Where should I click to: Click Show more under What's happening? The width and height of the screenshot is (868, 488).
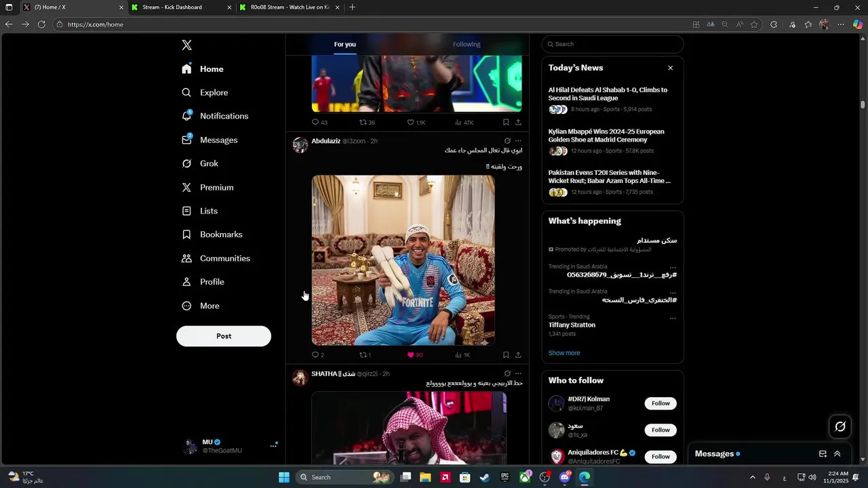(x=564, y=353)
